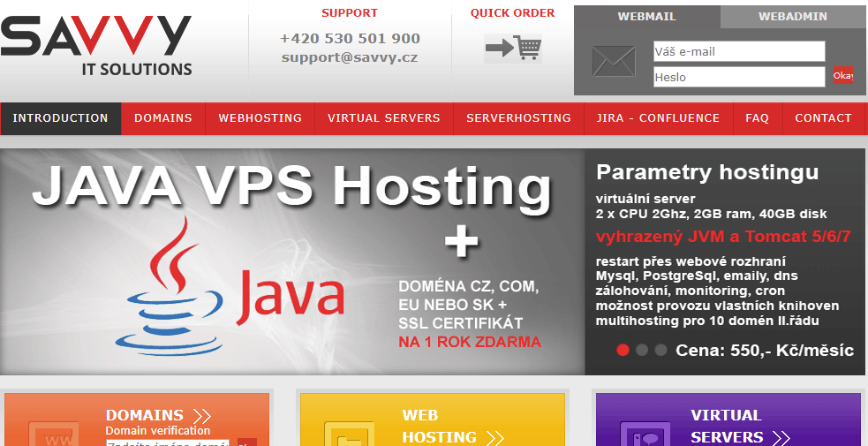Open the INTRODUCTION menu item
This screenshot has width=868, height=446.
click(60, 118)
